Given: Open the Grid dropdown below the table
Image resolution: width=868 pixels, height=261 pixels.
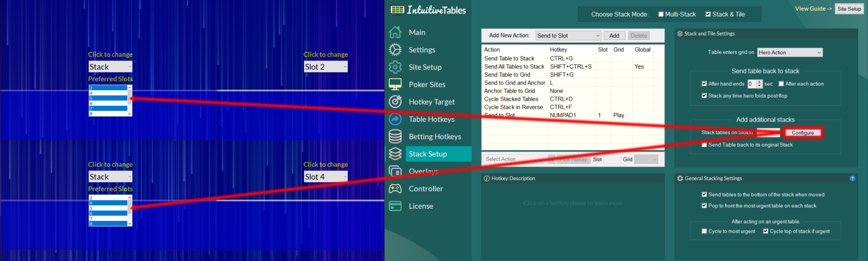Looking at the screenshot, I should (x=646, y=159).
